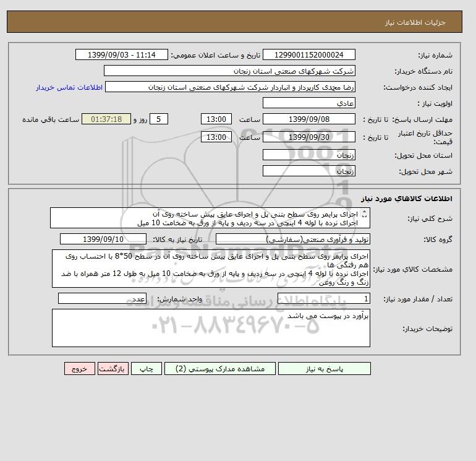Click the 'اولویت نیاز :' label

tap(435, 103)
